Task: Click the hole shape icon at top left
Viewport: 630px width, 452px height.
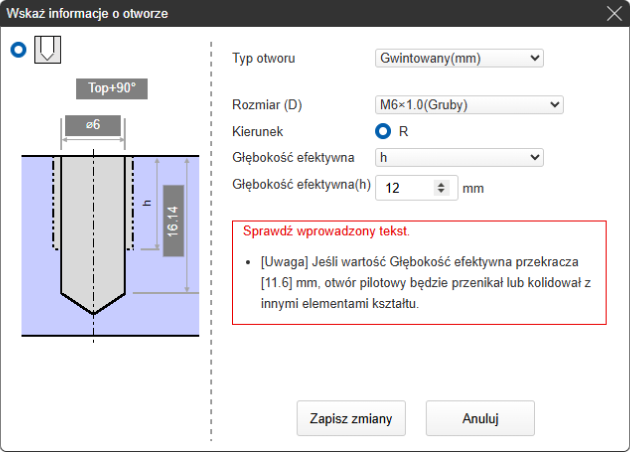Action: pyautogui.click(x=47, y=50)
